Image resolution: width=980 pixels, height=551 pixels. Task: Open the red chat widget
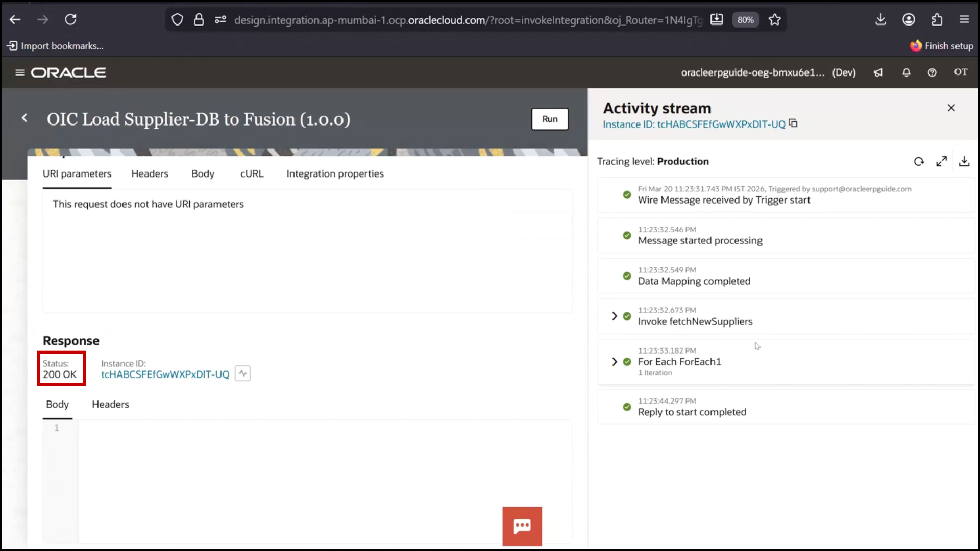[x=522, y=526]
